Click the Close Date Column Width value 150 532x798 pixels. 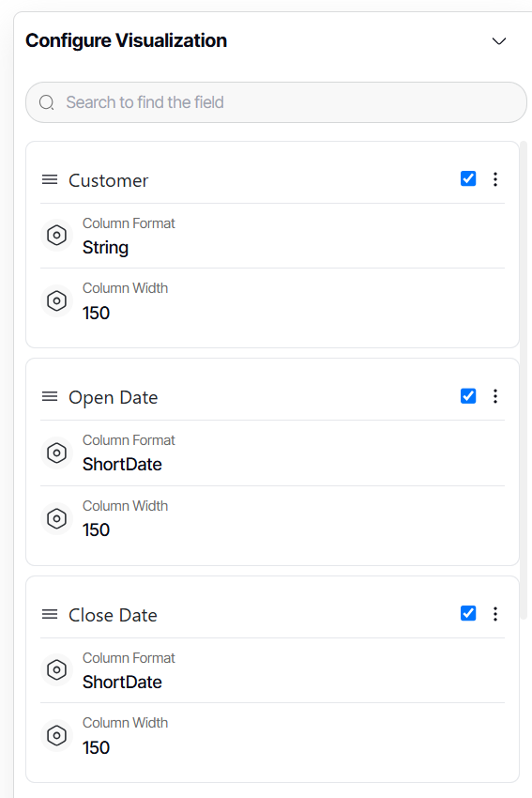pyautogui.click(x=96, y=747)
